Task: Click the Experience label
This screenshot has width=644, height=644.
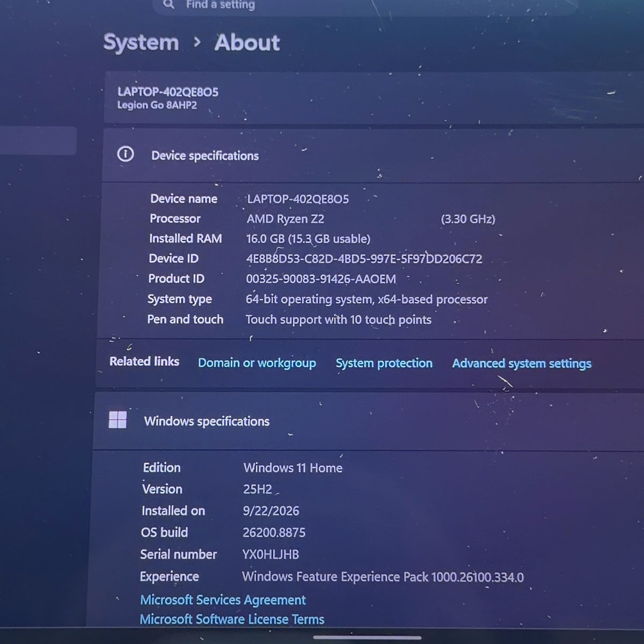Action: pos(170,577)
